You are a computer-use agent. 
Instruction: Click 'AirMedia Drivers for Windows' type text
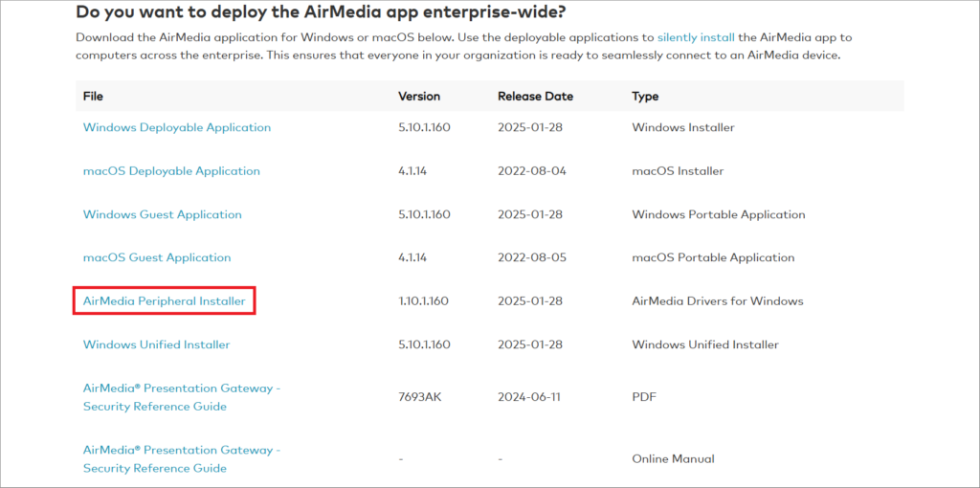pyautogui.click(x=718, y=301)
